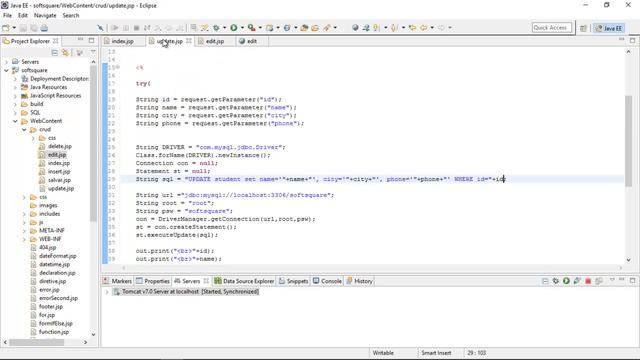This screenshot has height=360, width=640.
Task: Open dropdown arrow next to New icon
Action: pyautogui.click(x=14, y=28)
